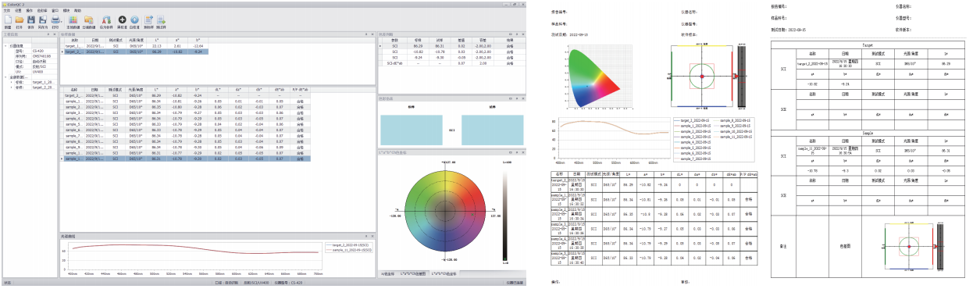Screen dimensions: 980x296
Task: Collapse the instrument info tree node
Action: (5, 45)
